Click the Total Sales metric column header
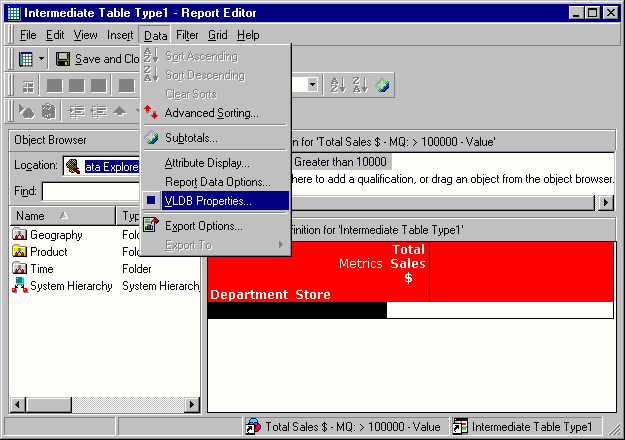The width and height of the screenshot is (625, 440). [x=408, y=263]
